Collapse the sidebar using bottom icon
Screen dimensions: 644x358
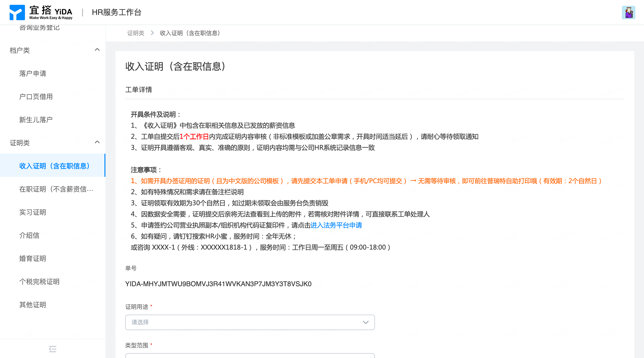pyautogui.click(x=52, y=349)
